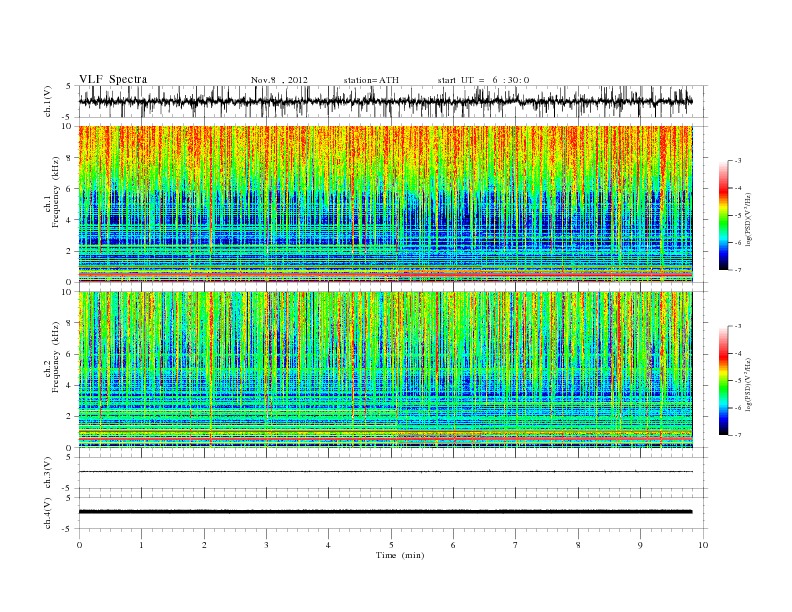Click the ch.2 spectrogram panel
The width and height of the screenshot is (792, 612).
(x=385, y=369)
